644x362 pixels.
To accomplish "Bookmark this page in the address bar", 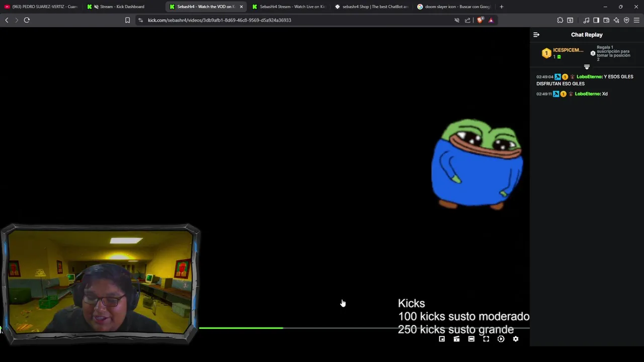I will tap(127, 20).
